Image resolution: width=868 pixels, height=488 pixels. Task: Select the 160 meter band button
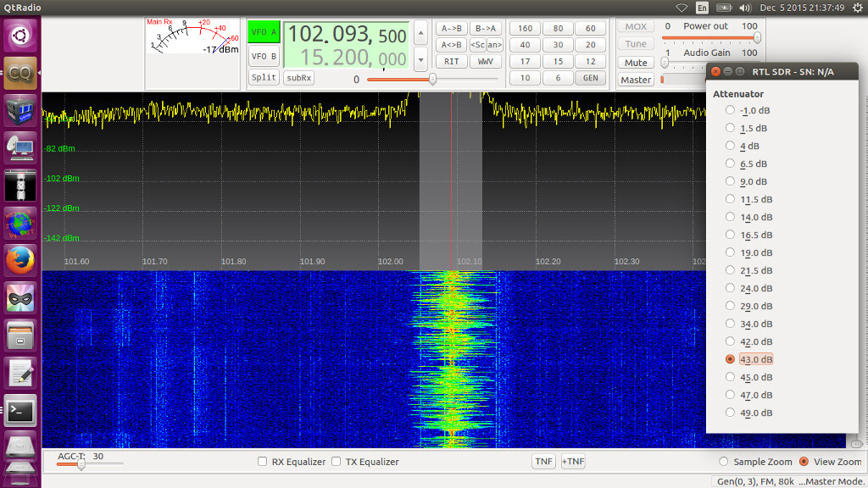tap(525, 27)
